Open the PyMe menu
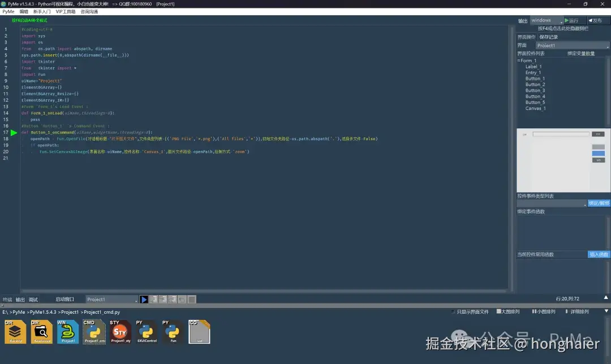This screenshot has height=364, width=611. click(8, 12)
